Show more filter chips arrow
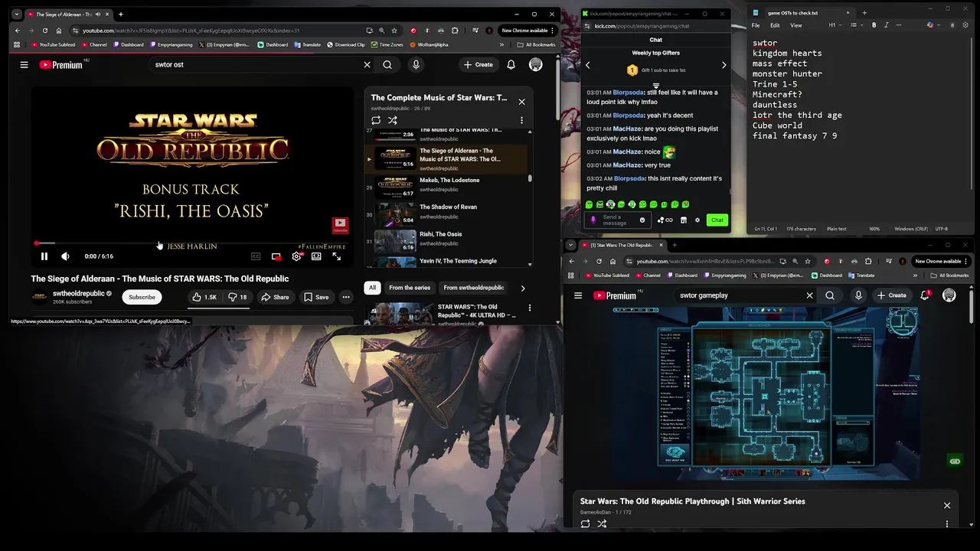This screenshot has height=551, width=980. click(523, 289)
